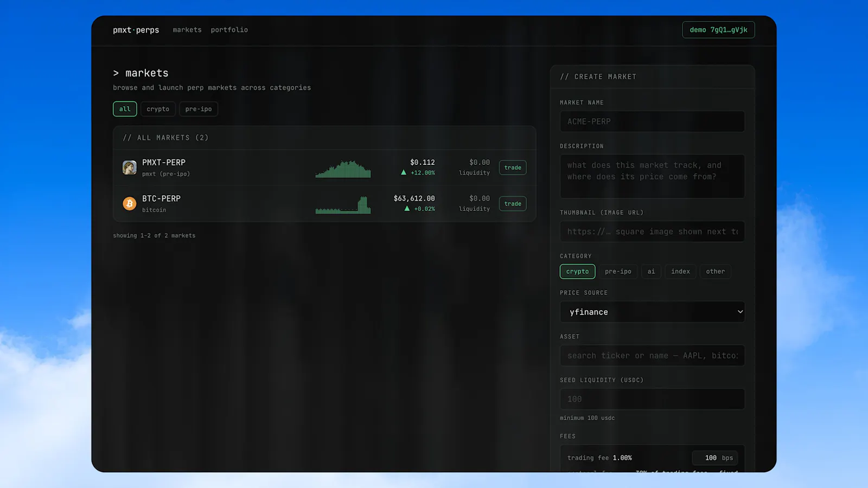Open the Price Source yfinance dropdown
The width and height of the screenshot is (868, 488).
click(x=652, y=312)
